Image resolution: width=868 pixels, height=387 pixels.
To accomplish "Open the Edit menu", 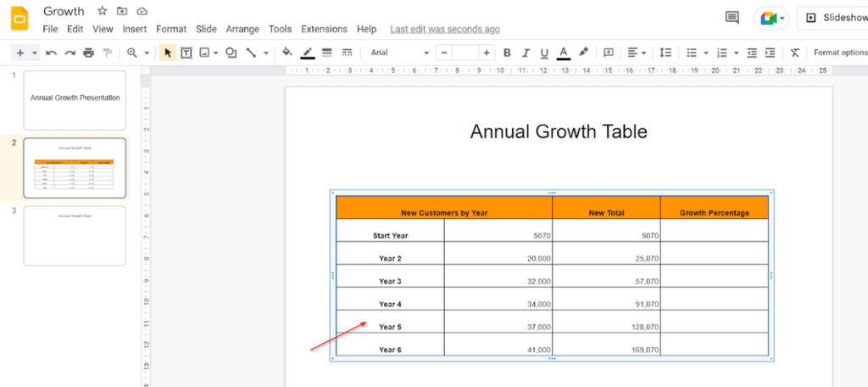I will (75, 30).
